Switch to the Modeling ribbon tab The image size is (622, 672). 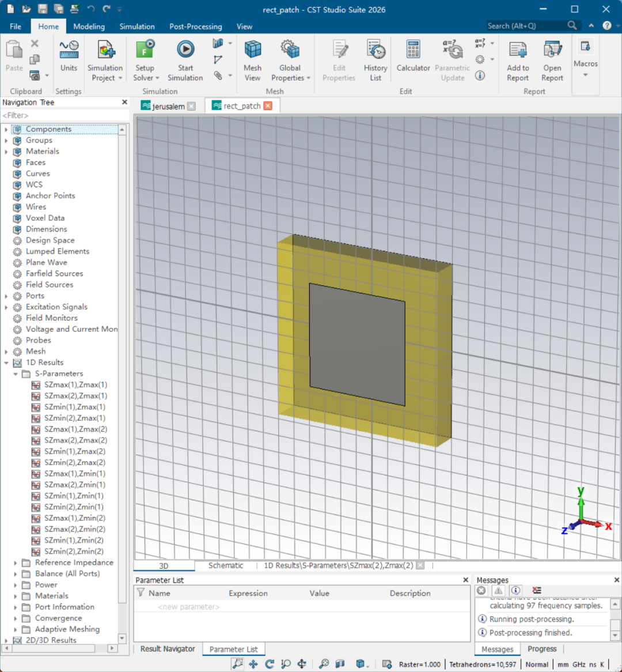(x=89, y=26)
